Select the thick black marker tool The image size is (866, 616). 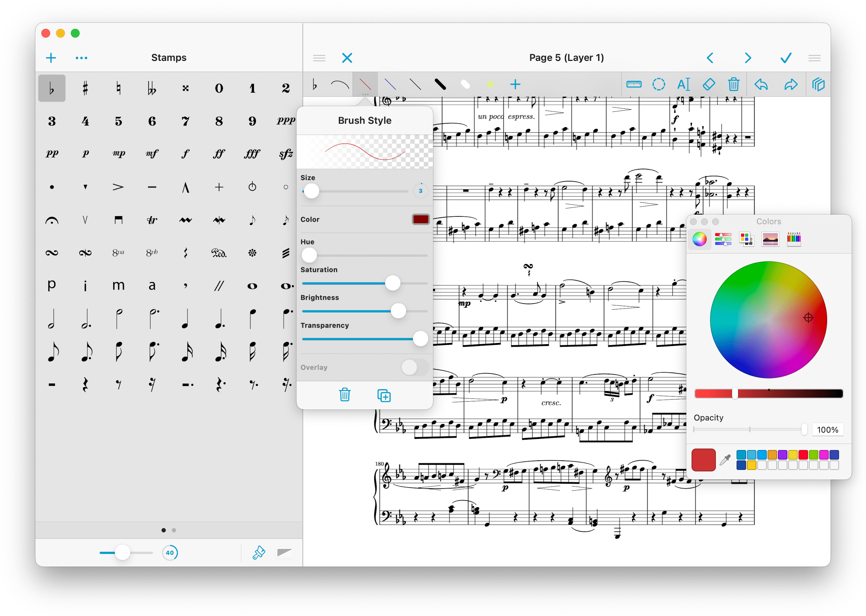pos(440,84)
